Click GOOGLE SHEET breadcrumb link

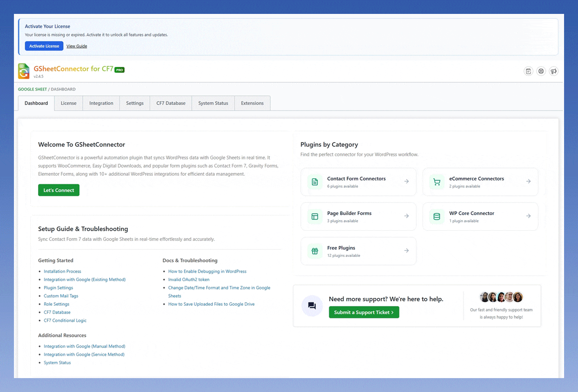coord(32,89)
